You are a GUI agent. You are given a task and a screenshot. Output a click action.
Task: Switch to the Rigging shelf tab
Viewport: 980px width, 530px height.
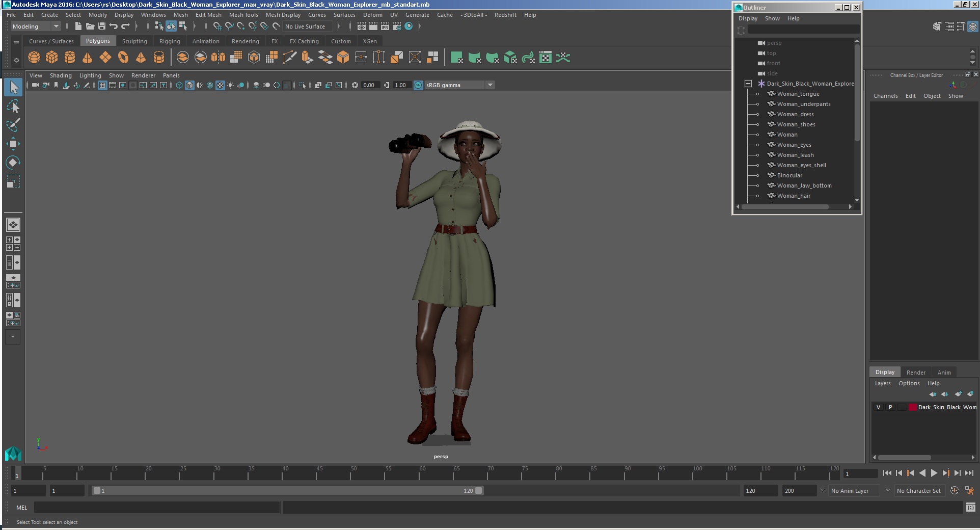coord(170,41)
